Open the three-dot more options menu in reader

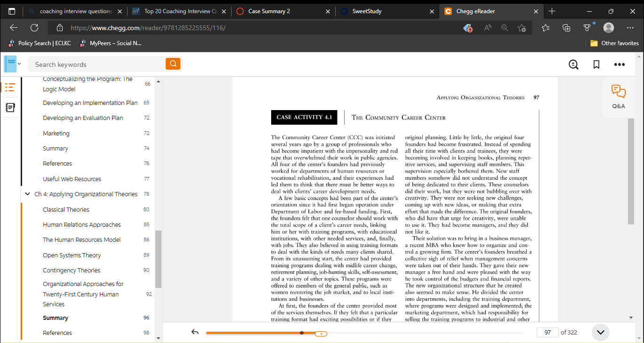(x=619, y=64)
